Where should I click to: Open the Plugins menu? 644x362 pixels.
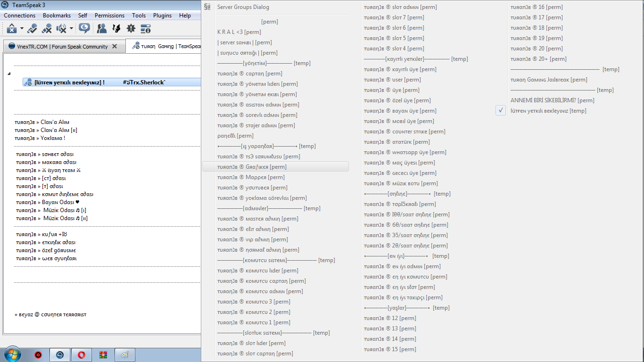163,16
